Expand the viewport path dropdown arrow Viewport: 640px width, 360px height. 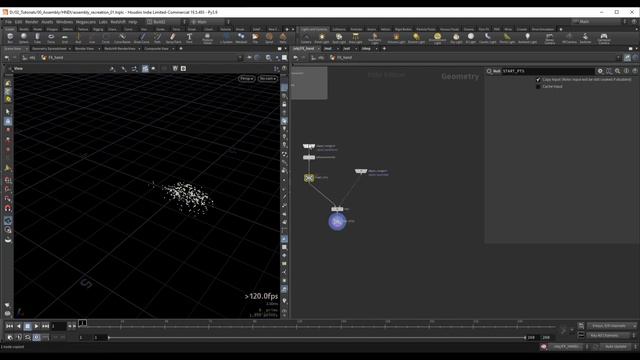pyautogui.click(x=240, y=58)
